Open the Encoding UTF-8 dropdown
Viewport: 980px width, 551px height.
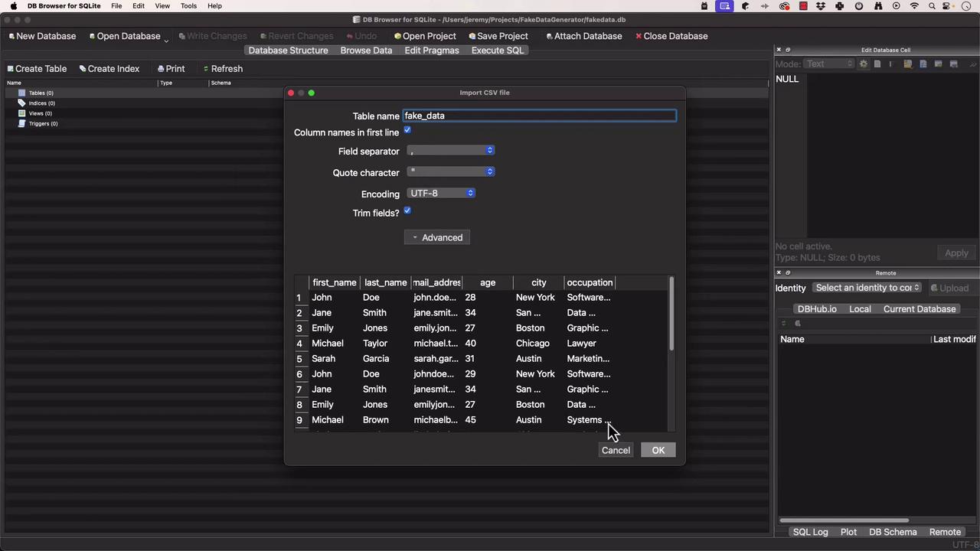(x=442, y=194)
